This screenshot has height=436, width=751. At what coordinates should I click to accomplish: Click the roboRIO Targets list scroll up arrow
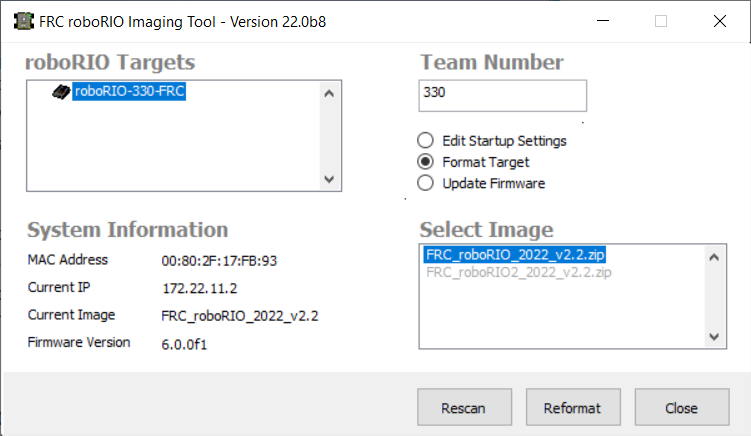330,93
